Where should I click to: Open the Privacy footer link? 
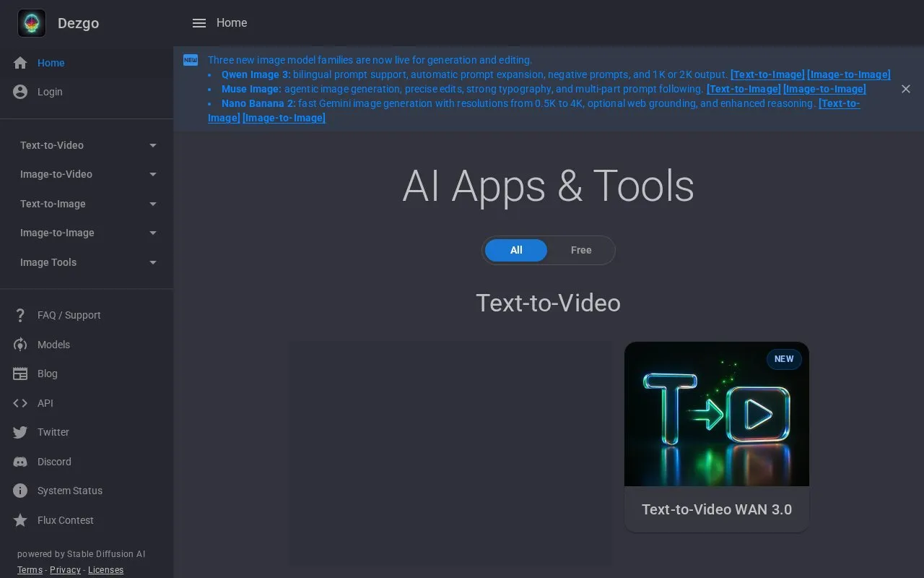coord(65,570)
